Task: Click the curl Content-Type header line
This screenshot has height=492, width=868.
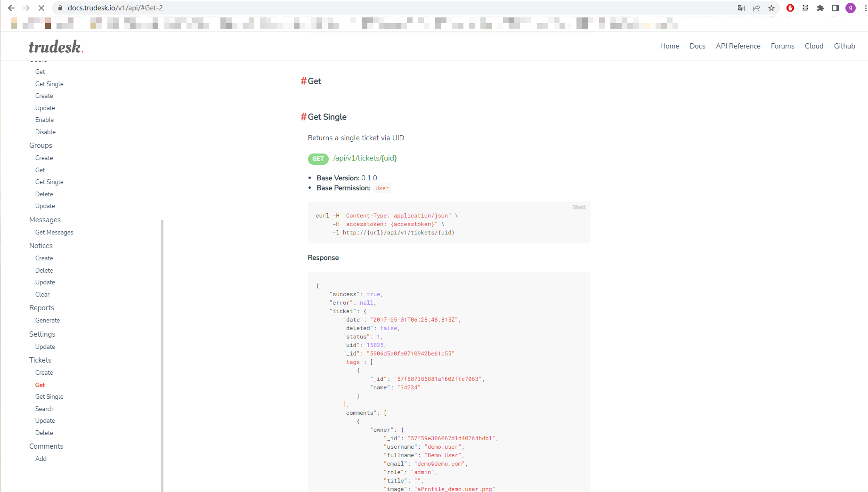Action: (387, 216)
